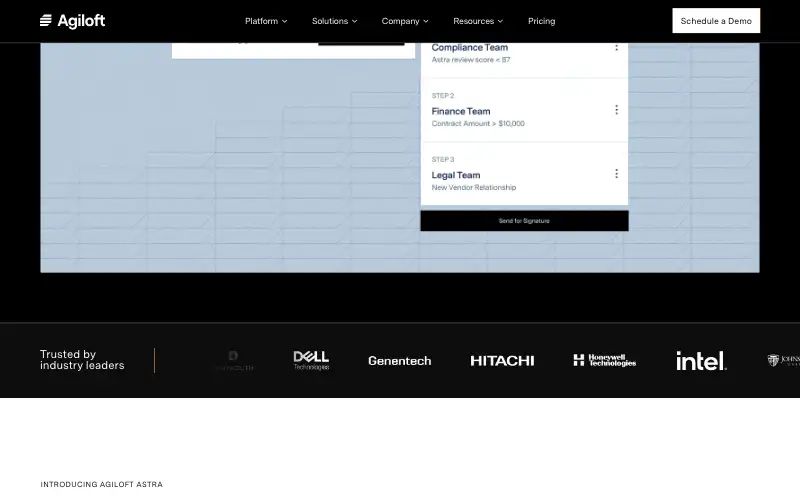Click the Honeywell Technologies logo
The width and height of the screenshot is (800, 500).
coord(605,360)
